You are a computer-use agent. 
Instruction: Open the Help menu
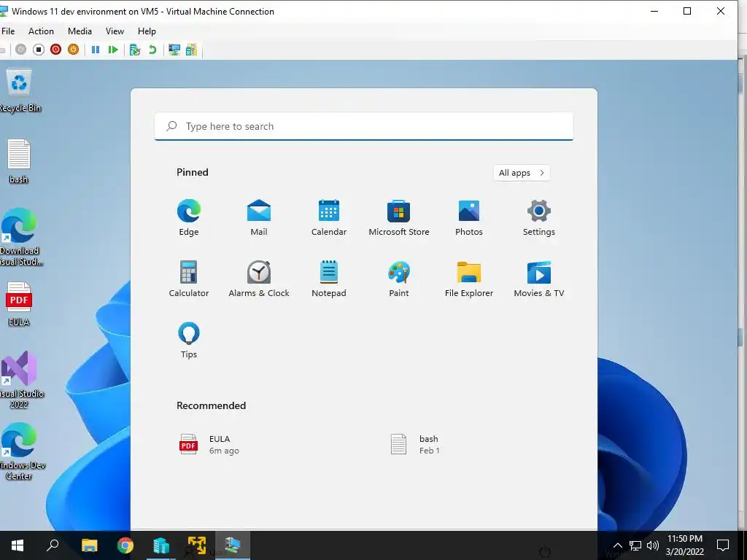[x=147, y=31]
